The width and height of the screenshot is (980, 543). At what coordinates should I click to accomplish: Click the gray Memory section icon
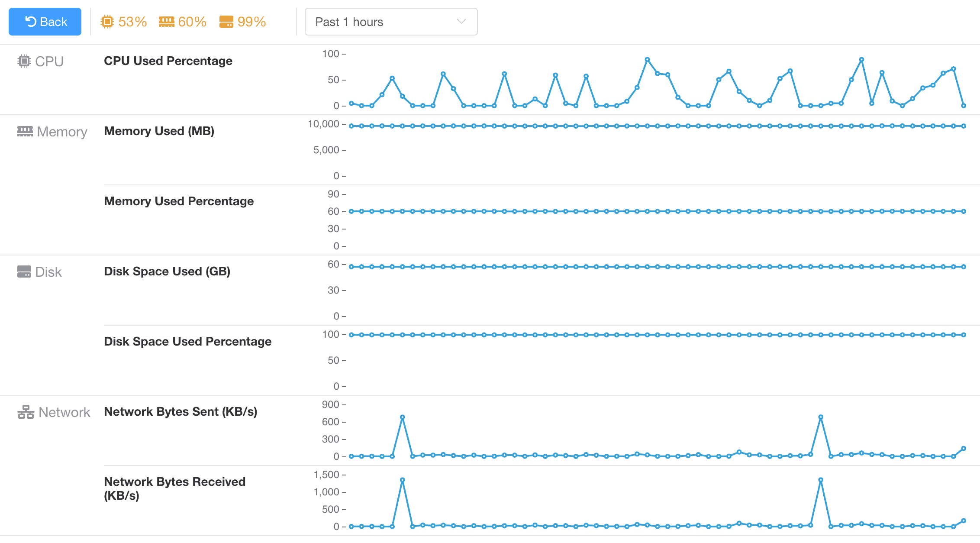point(25,131)
